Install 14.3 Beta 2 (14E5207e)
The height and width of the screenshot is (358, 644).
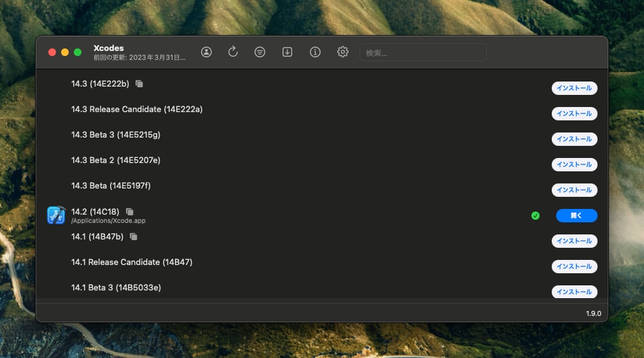(574, 164)
